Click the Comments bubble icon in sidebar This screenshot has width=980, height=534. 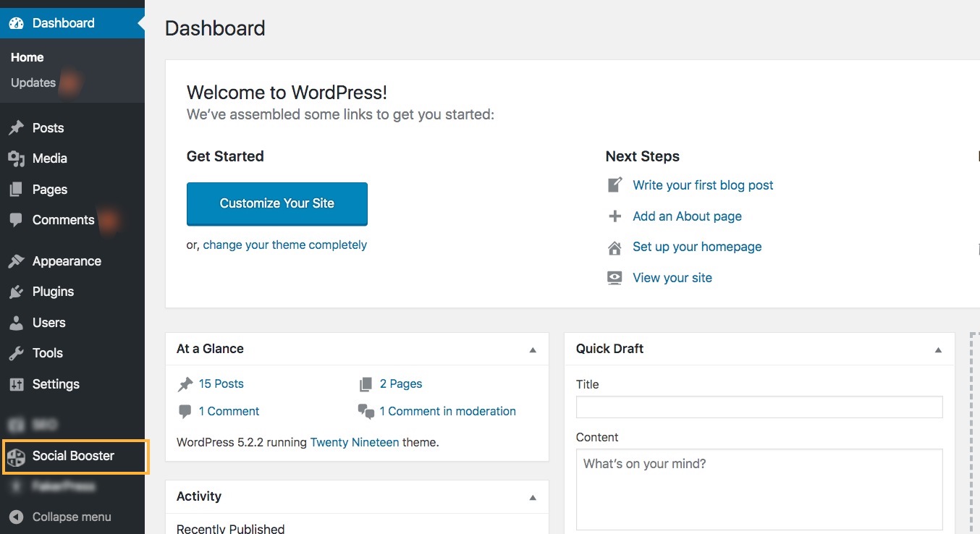[x=16, y=220]
